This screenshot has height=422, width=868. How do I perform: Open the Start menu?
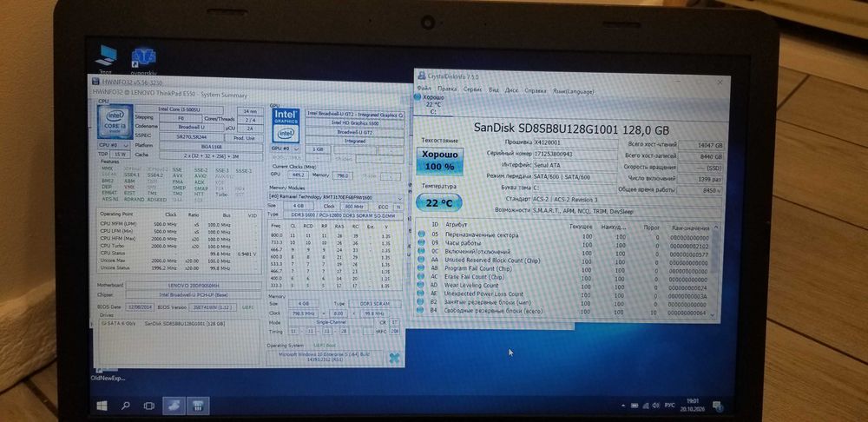pos(102,406)
